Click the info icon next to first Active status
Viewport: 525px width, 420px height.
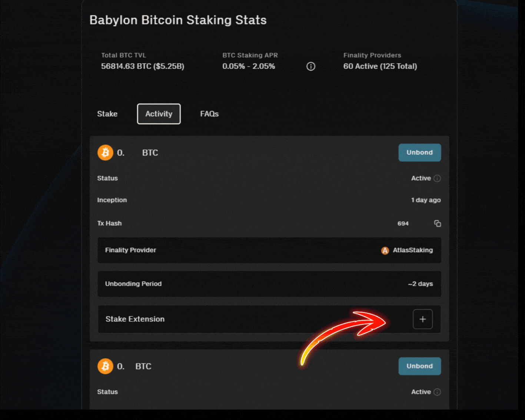point(437,178)
